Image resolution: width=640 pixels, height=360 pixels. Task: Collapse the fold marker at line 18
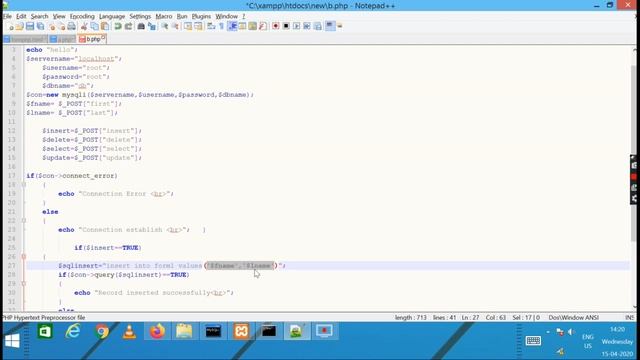tap(24, 185)
